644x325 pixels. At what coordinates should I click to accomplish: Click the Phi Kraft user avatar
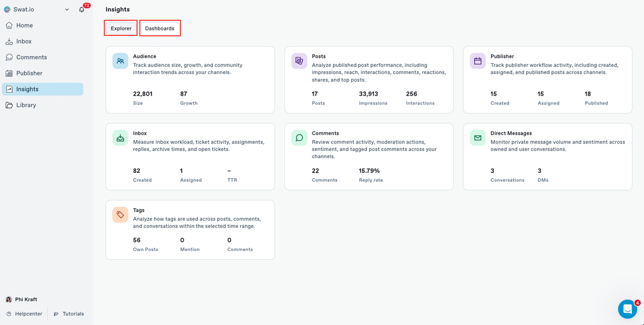[8, 299]
